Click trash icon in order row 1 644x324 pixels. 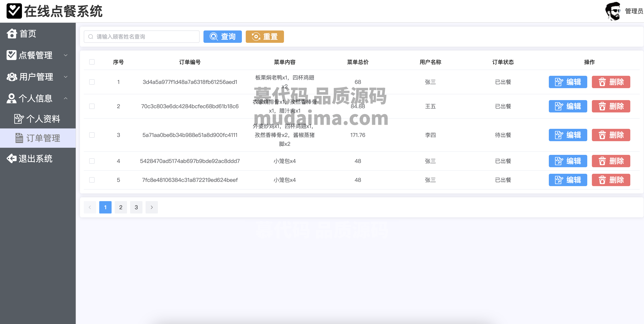[x=602, y=82]
